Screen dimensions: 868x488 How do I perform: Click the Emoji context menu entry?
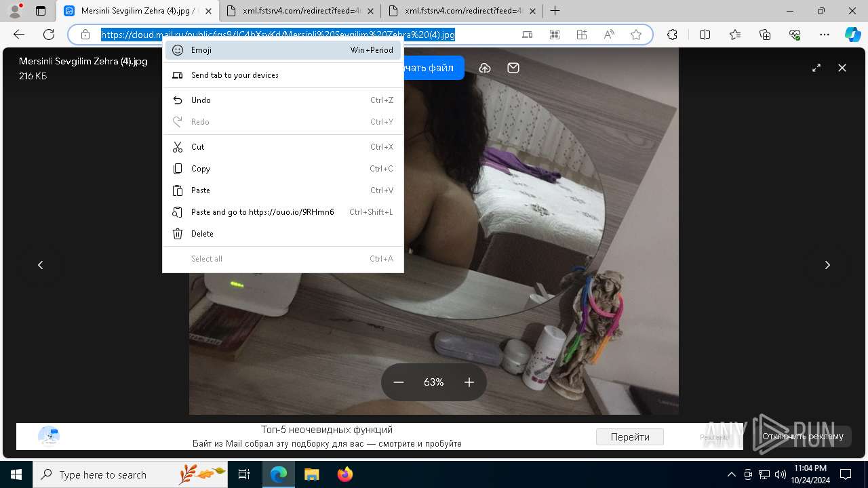click(283, 50)
